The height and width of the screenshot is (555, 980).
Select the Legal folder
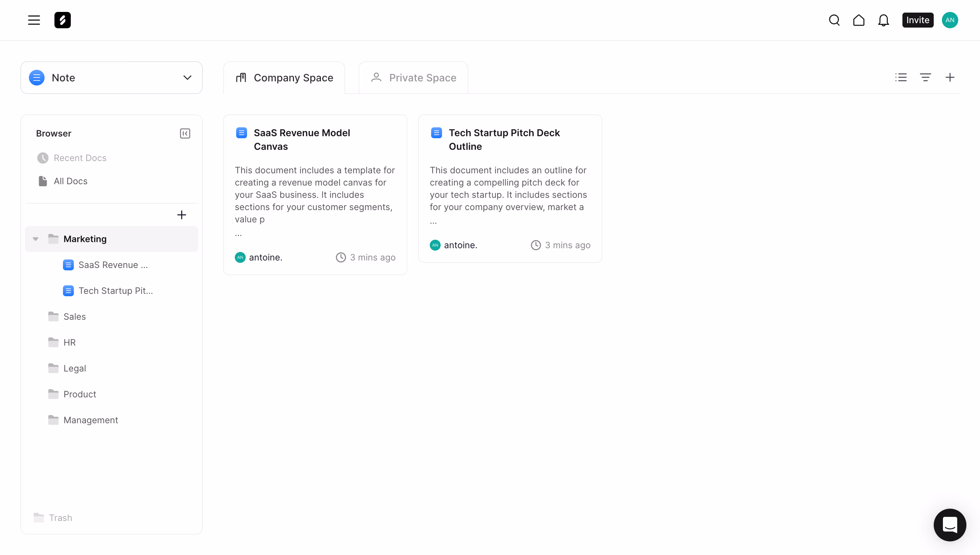112,368
